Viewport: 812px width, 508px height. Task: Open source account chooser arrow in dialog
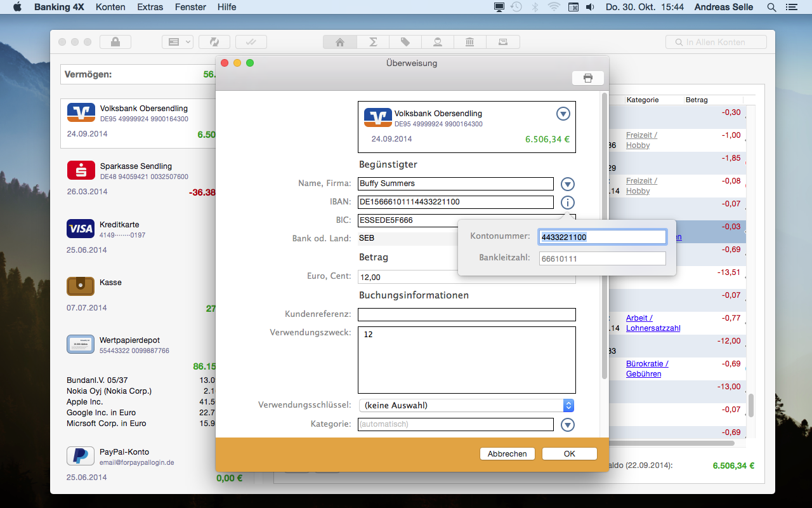pyautogui.click(x=563, y=114)
